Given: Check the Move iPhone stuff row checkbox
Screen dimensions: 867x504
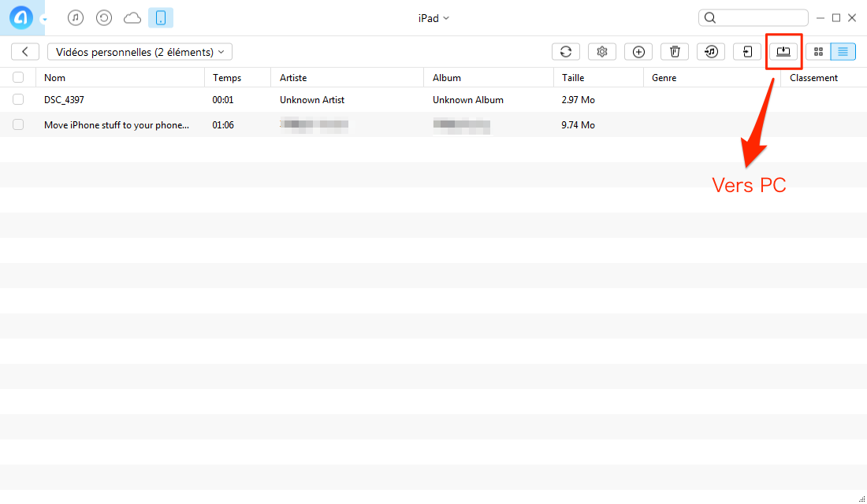Looking at the screenshot, I should [x=18, y=125].
